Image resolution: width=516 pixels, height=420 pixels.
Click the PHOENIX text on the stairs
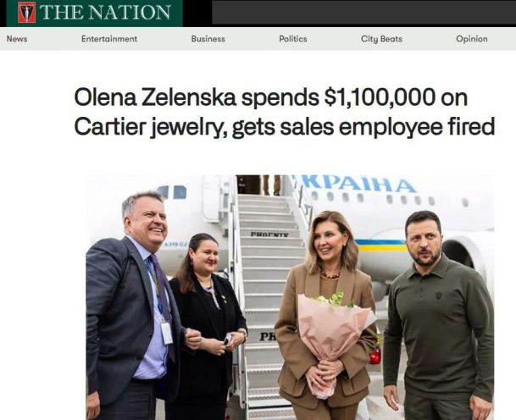pos(270,235)
